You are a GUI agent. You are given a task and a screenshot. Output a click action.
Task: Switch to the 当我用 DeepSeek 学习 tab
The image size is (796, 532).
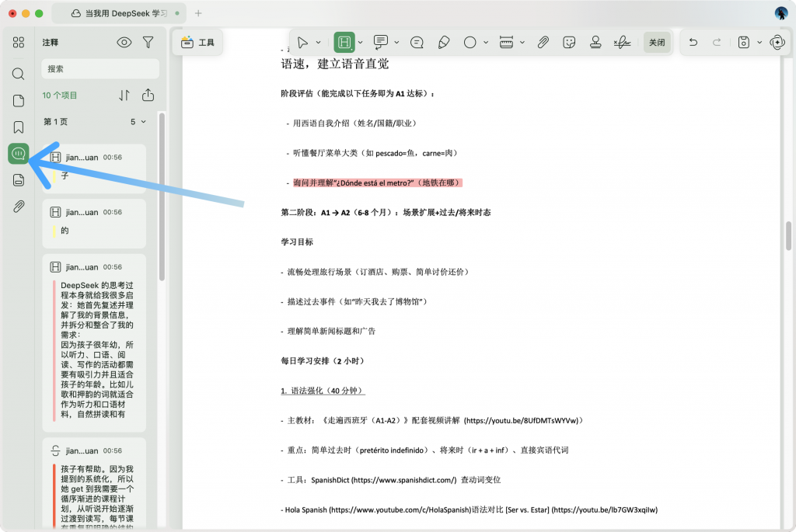click(x=119, y=13)
